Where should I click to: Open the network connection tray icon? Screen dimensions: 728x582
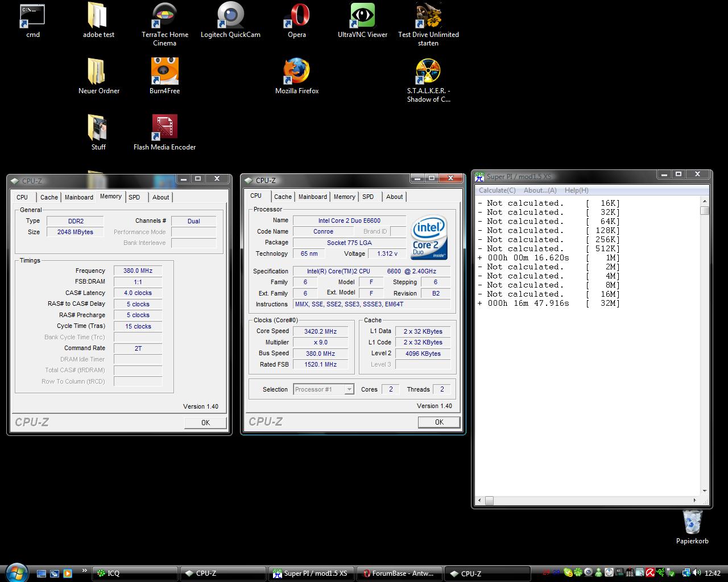click(x=686, y=573)
